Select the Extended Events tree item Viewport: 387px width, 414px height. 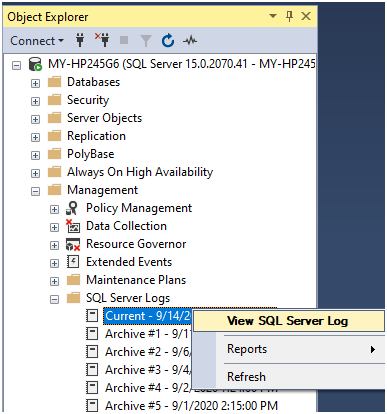[x=129, y=262]
